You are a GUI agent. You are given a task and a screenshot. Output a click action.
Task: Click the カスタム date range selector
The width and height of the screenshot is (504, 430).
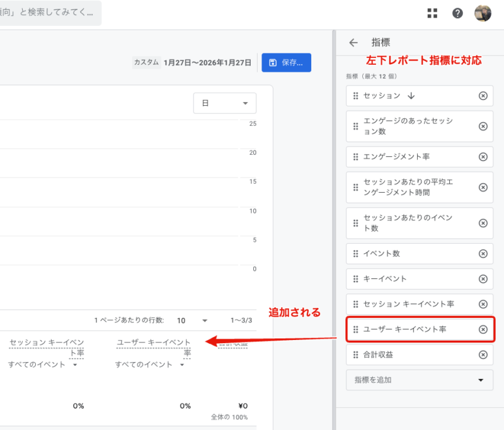tap(192, 62)
